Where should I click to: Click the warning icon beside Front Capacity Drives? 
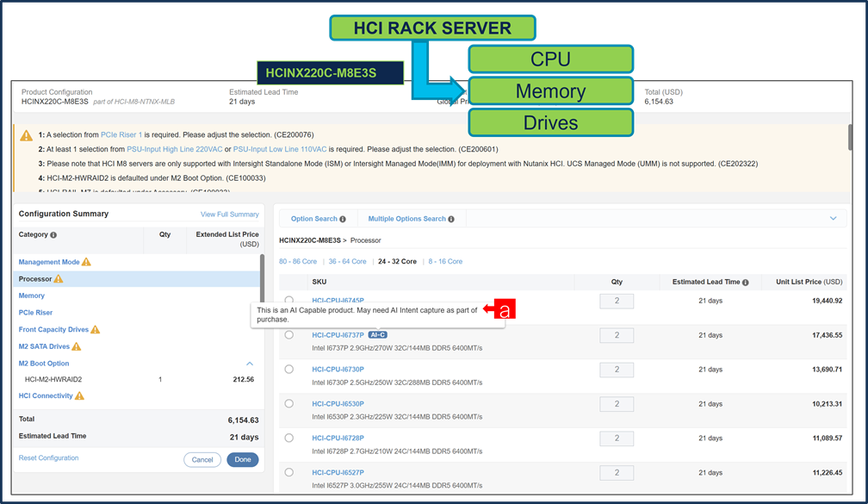pos(96,329)
